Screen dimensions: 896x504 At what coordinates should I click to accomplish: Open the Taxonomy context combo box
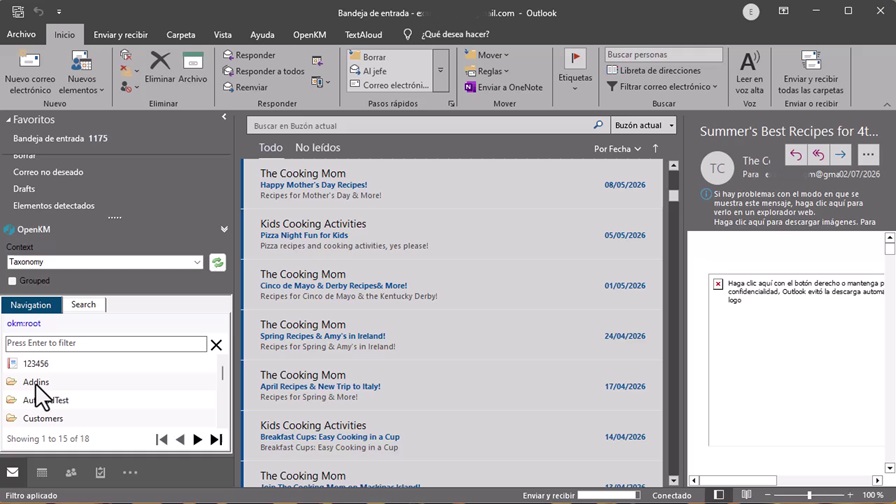coord(105,262)
